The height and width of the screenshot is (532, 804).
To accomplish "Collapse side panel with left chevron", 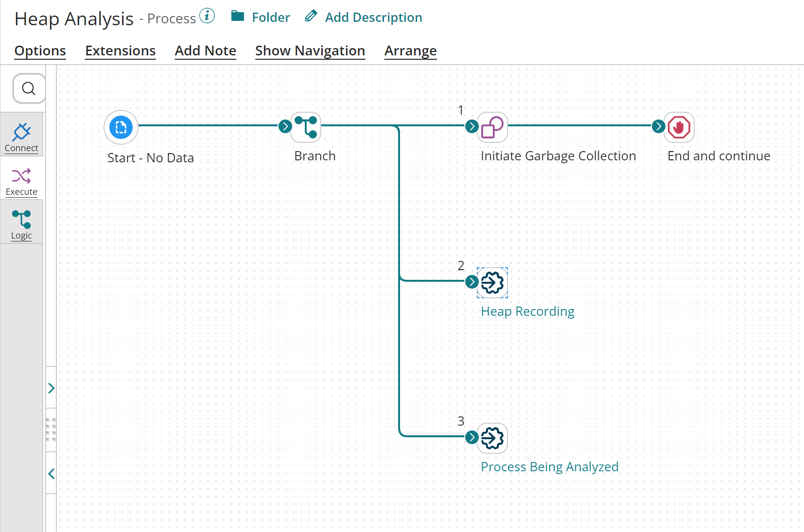I will 51,473.
